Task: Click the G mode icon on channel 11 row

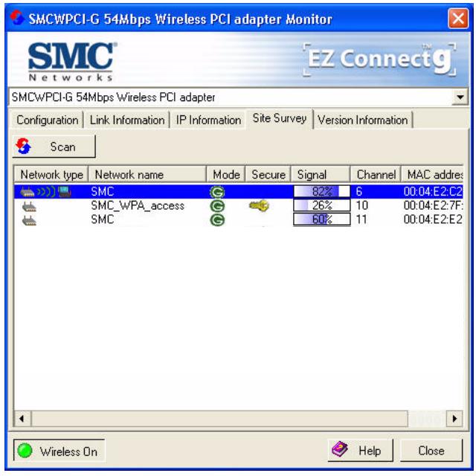Action: point(217,220)
